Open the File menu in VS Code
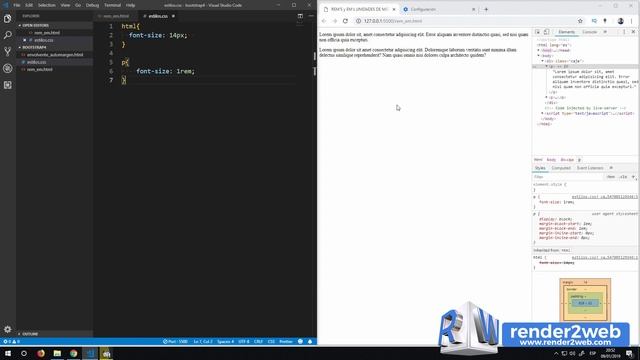The height and width of the screenshot is (360, 640). tap(17, 5)
